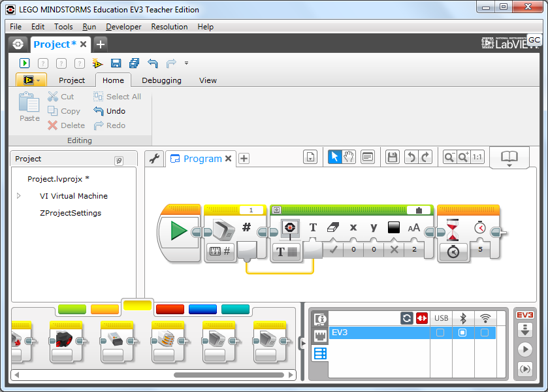Click the Save All stacked disks icon
Screen dimensions: 548x392
point(134,63)
